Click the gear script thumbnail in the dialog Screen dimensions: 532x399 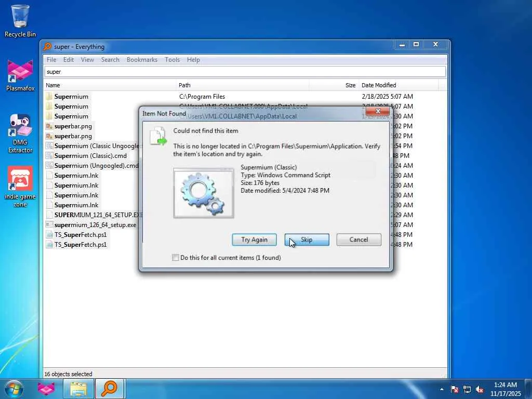pos(204,193)
